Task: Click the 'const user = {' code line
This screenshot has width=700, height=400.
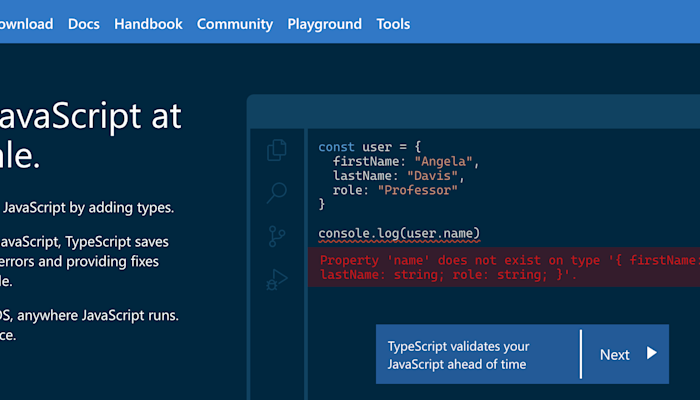Action: click(x=369, y=146)
